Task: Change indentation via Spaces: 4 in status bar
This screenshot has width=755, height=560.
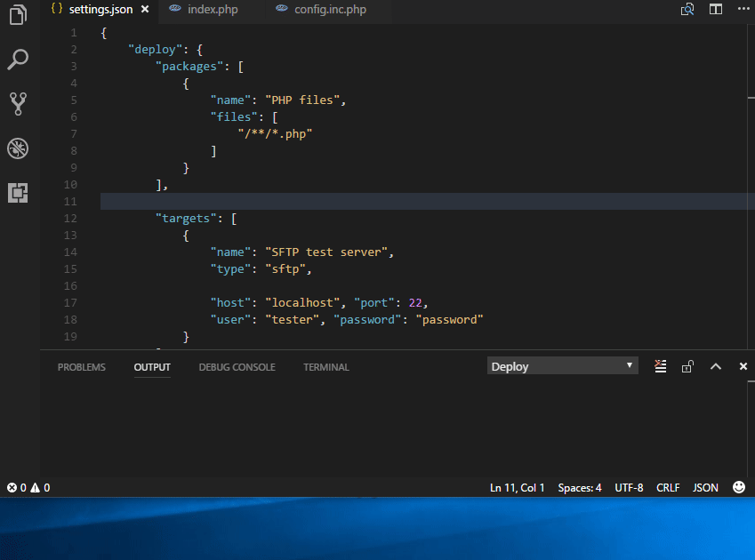Action: point(579,487)
